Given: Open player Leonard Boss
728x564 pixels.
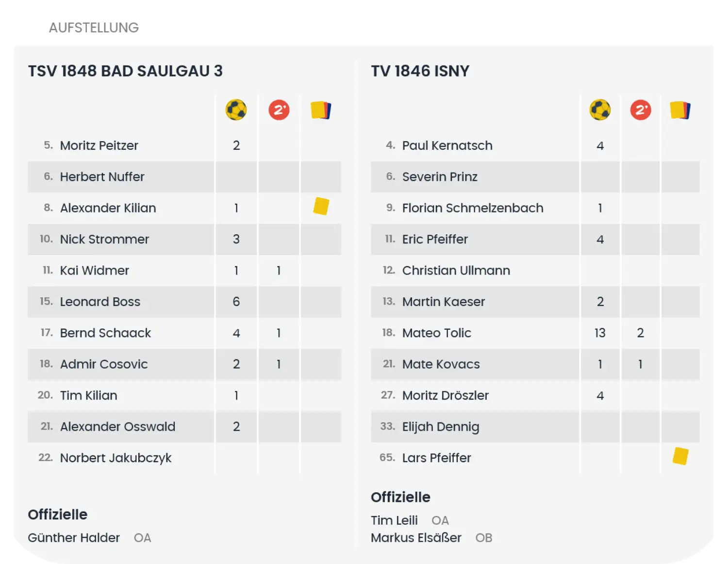Looking at the screenshot, I should tap(100, 302).
